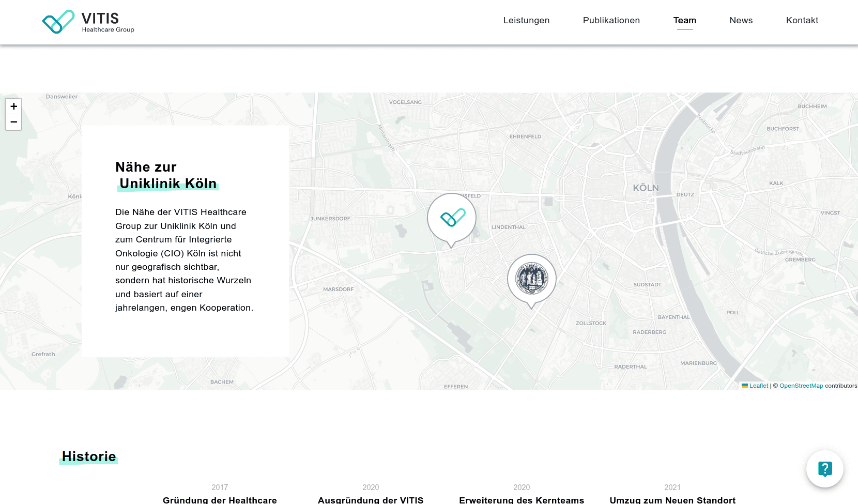
Task: Click the GREMBERG label on the map
Action: 800,260
